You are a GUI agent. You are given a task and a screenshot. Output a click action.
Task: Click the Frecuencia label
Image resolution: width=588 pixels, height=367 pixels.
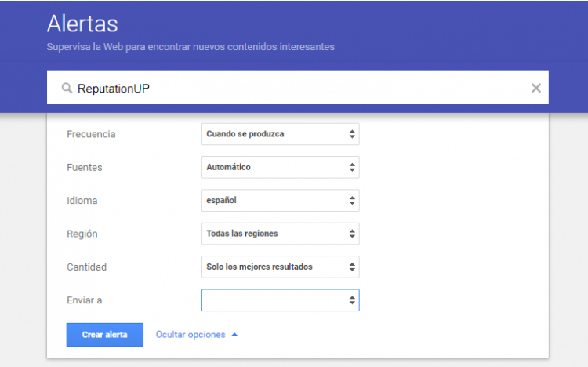[91, 134]
